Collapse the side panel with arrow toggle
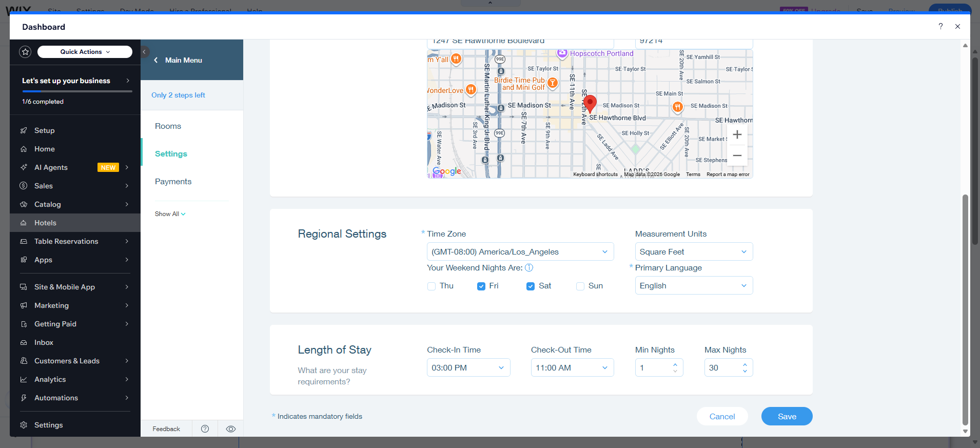The height and width of the screenshot is (448, 980). pyautogui.click(x=144, y=52)
